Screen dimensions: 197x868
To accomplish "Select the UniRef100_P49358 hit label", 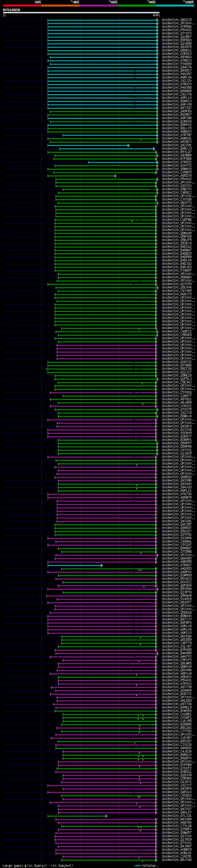I will (x=177, y=88).
